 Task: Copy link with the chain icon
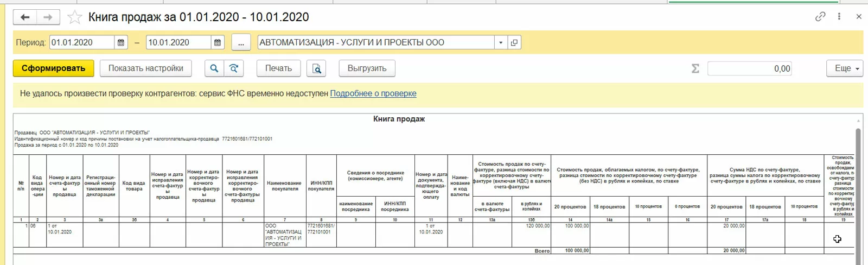820,17
